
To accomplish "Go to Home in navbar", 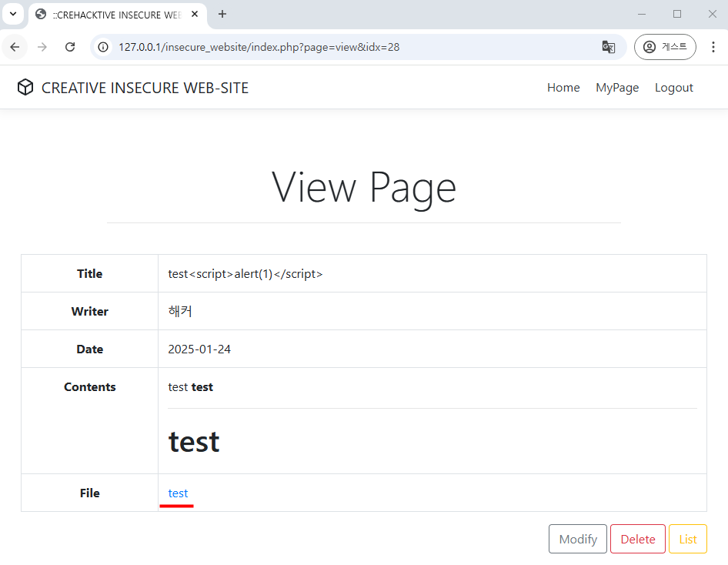I will [x=563, y=87].
